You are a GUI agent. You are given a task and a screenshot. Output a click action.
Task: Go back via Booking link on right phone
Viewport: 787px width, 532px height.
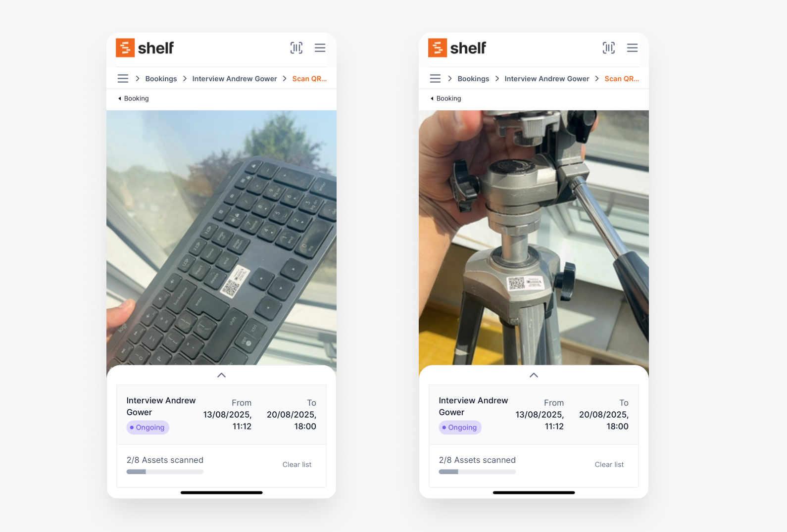446,98
